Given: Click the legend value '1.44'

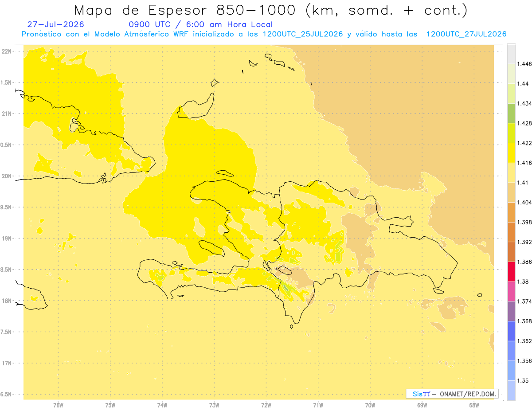Looking at the screenshot, I should (523, 83).
